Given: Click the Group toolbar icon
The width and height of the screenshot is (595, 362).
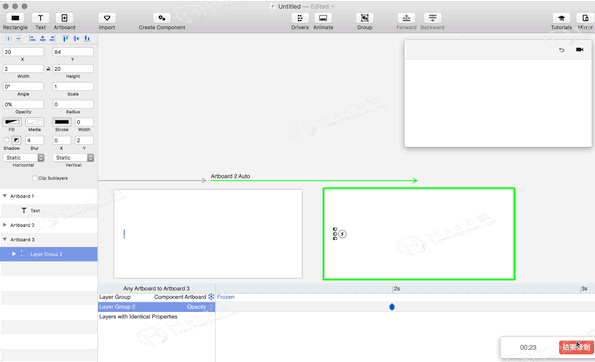Looking at the screenshot, I should pos(364,18).
